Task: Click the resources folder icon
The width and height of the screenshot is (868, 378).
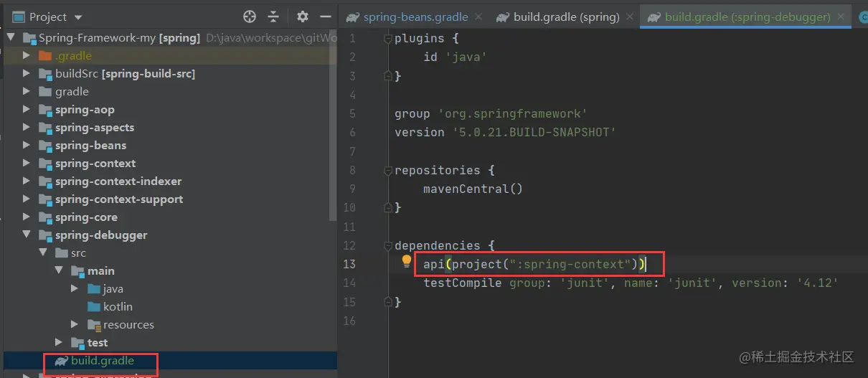Action: 94,324
